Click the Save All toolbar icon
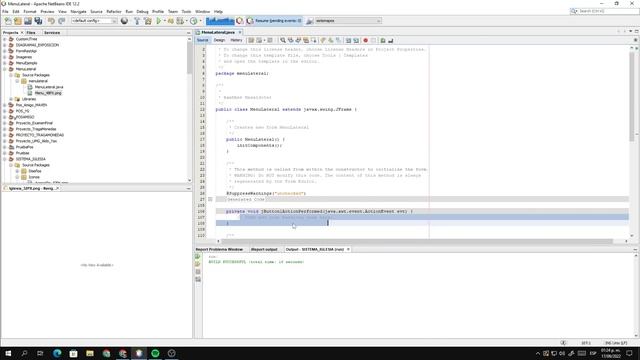The image size is (640, 360). (x=38, y=21)
